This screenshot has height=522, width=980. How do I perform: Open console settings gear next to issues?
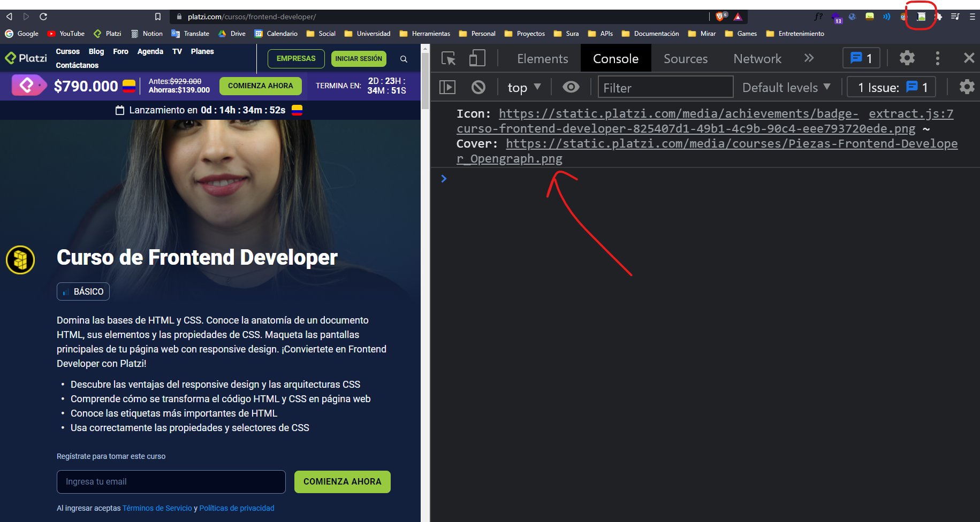tap(967, 87)
